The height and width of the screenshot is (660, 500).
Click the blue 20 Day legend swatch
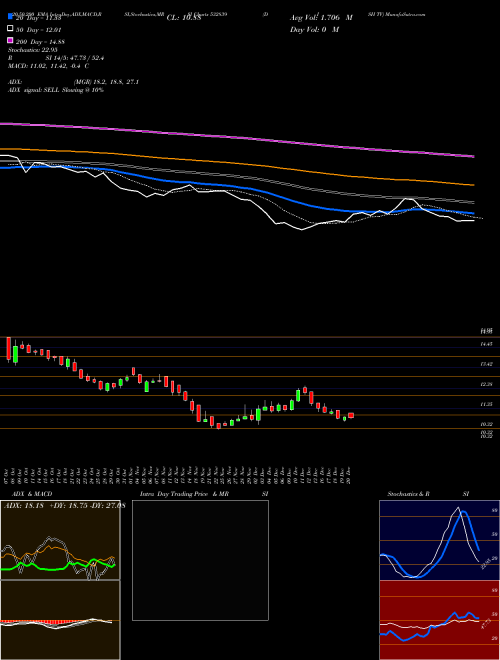coord(10,16)
